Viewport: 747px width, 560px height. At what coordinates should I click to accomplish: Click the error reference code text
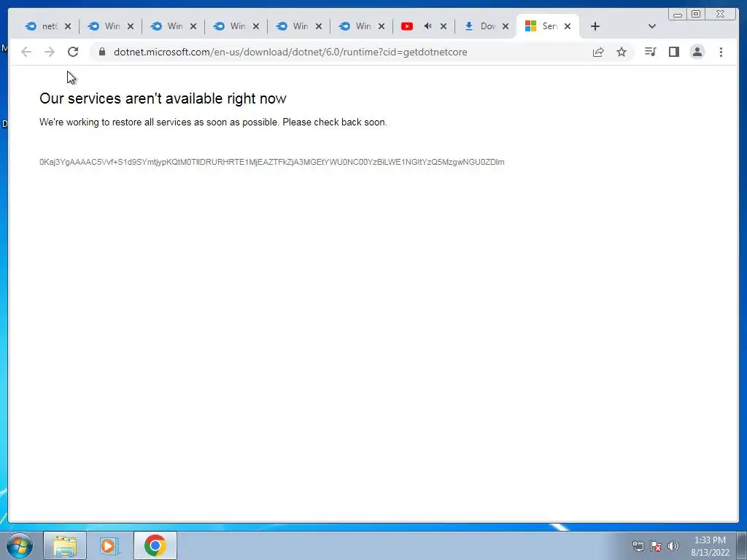pos(272,162)
